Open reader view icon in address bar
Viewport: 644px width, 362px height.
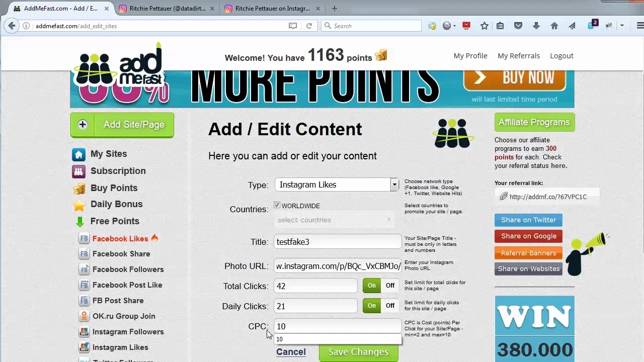293,26
